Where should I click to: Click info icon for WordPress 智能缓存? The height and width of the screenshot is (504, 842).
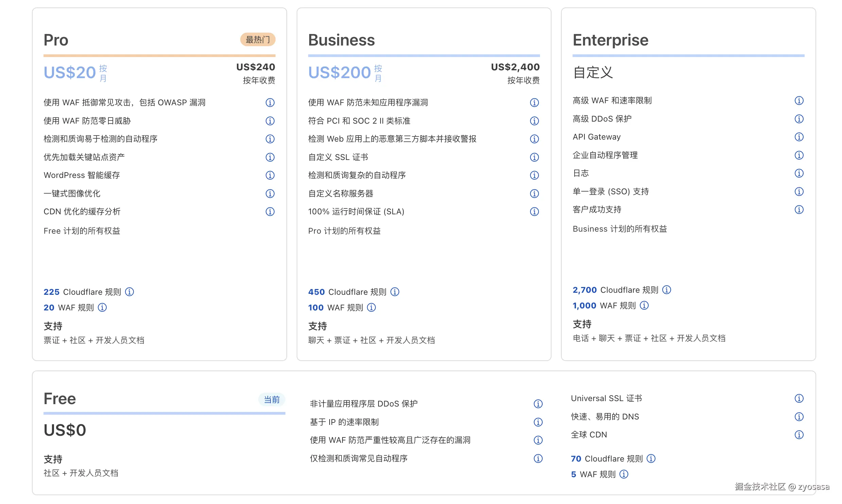[x=270, y=175]
